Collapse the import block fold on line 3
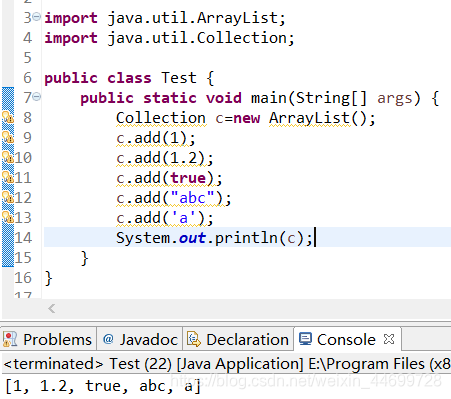451x399 pixels. point(37,16)
